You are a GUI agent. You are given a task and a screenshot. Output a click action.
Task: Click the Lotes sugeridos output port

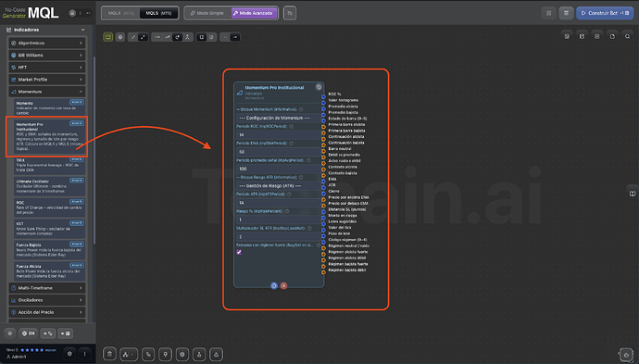[323, 224]
